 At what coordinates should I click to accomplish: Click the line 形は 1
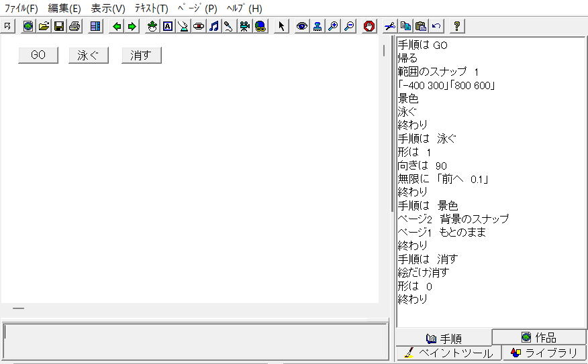pyautogui.click(x=414, y=152)
